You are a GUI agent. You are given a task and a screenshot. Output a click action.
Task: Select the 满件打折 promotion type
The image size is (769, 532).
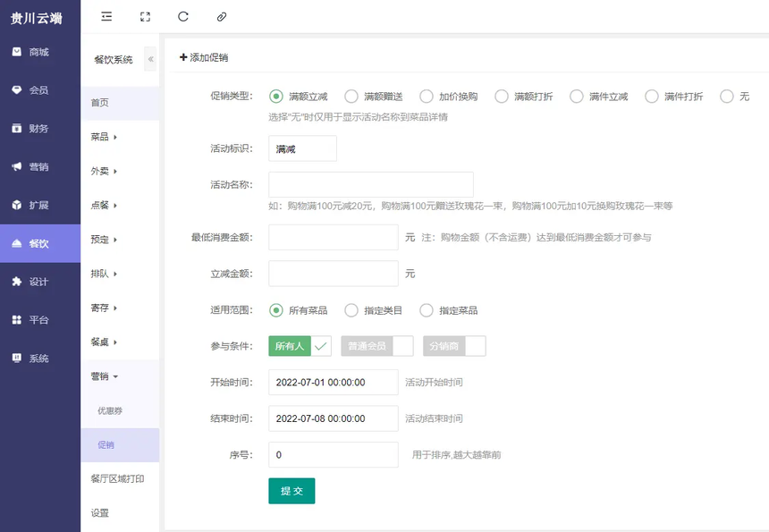point(651,96)
